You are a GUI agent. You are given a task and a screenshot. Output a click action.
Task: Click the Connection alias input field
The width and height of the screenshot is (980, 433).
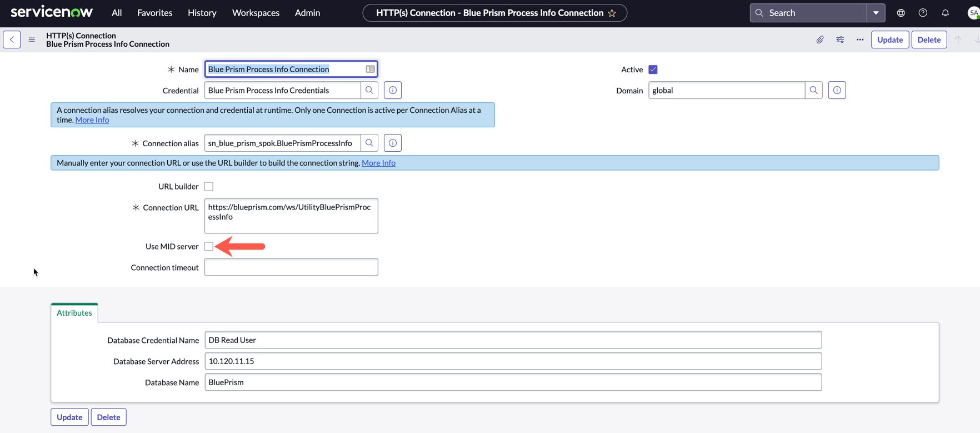(283, 143)
